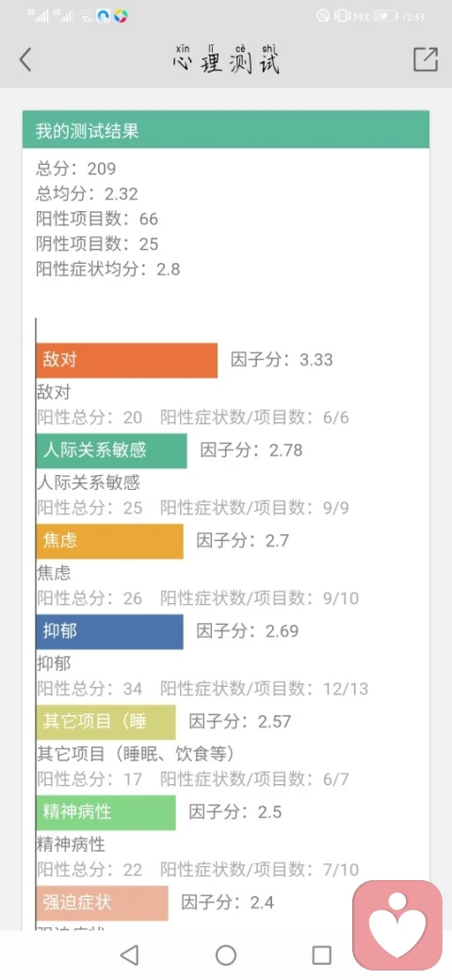Screen dimensions: 452x980
Task: Tap Android recent apps square button
Action: [321, 955]
